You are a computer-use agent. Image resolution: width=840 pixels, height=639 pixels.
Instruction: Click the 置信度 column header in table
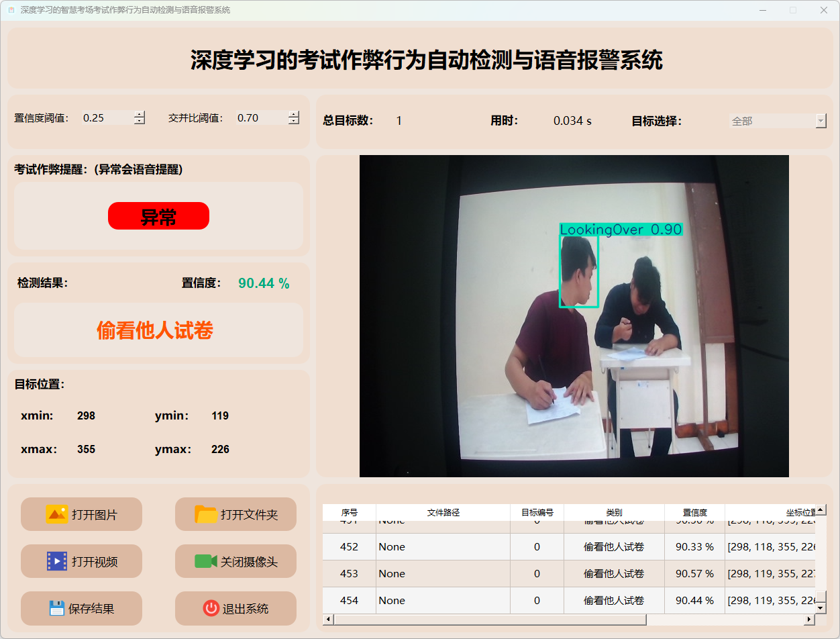point(694,512)
